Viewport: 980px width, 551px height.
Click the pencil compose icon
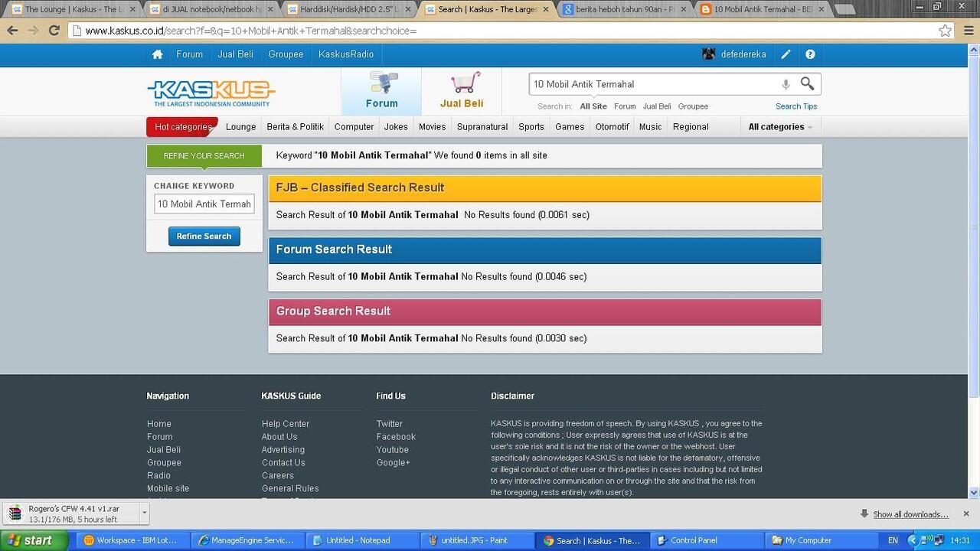point(786,54)
